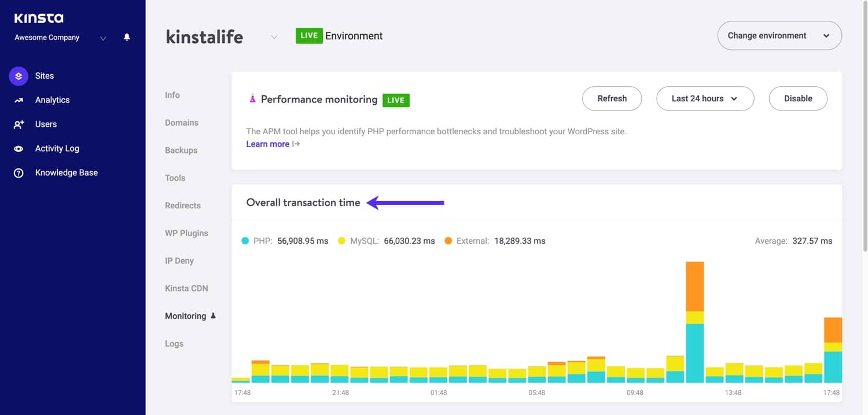Click the Disable monitoring button
This screenshot has height=415, width=868.
[798, 98]
